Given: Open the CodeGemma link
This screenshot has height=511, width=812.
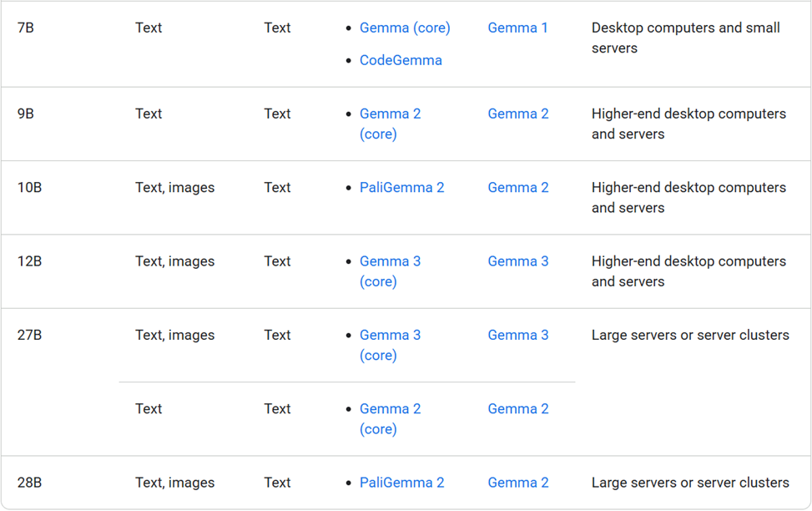Looking at the screenshot, I should point(401,61).
